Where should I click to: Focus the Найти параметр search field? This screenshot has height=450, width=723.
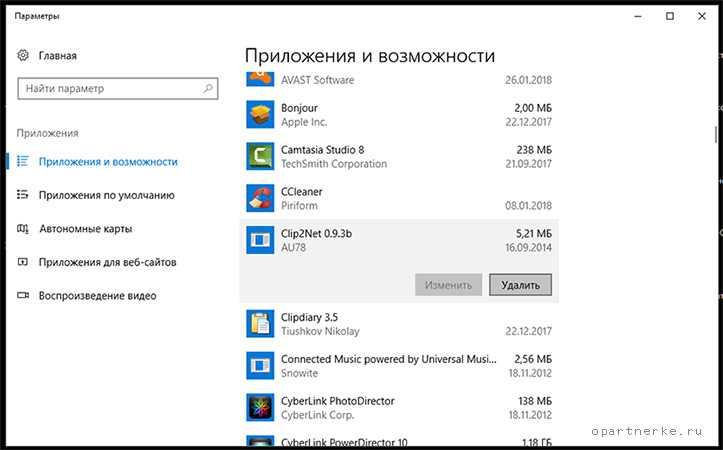(108, 89)
